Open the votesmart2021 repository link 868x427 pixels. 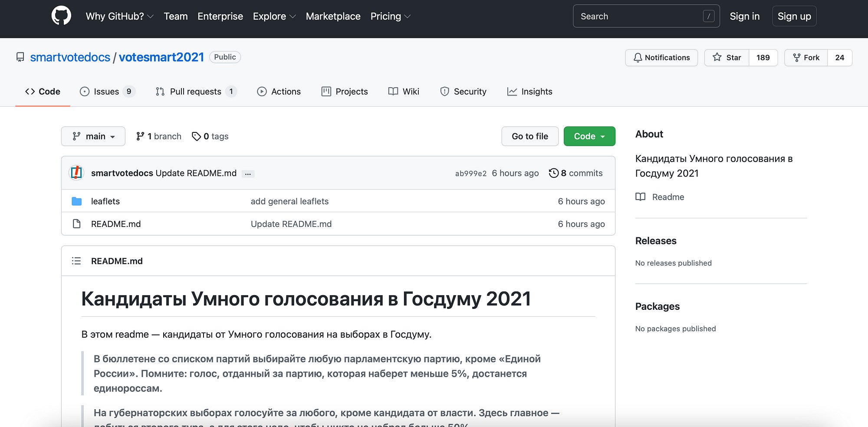click(x=161, y=57)
